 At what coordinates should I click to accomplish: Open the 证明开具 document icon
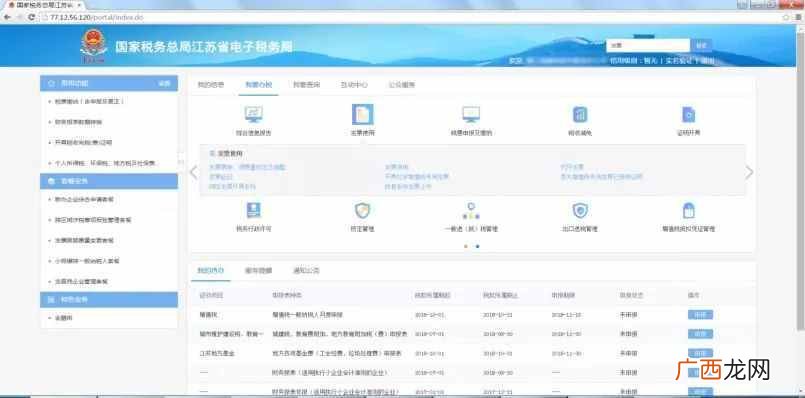[688, 114]
